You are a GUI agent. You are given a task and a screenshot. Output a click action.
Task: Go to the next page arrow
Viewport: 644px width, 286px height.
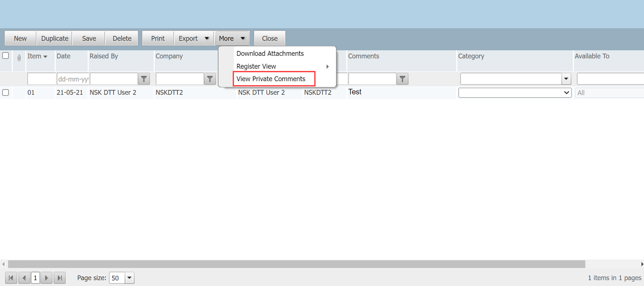click(x=47, y=278)
